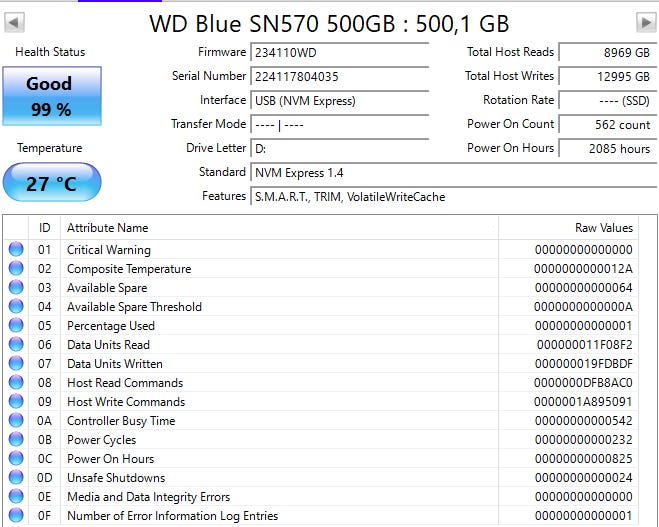659x527 pixels.
Task: Click status icon for Power Cycles row
Action: coord(16,439)
